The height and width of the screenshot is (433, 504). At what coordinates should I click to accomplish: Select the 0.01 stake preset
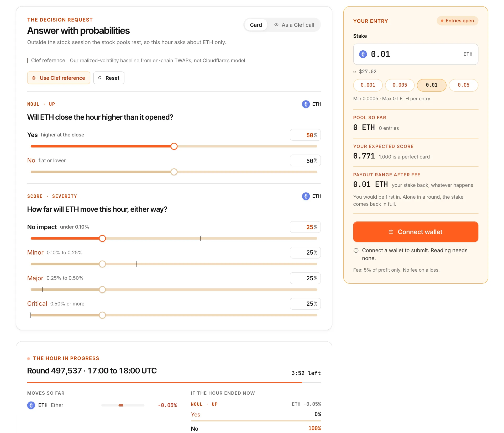click(432, 85)
